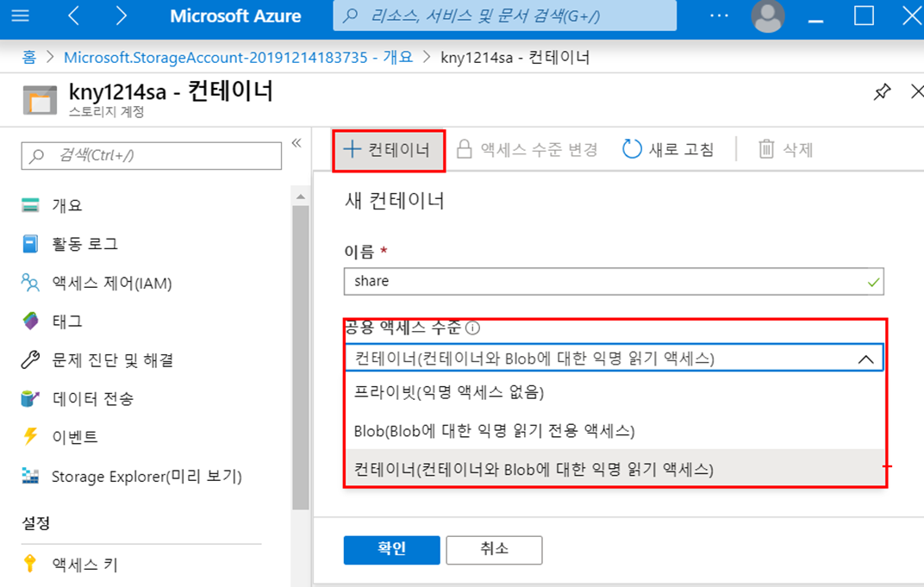Screen dimensions: 924x587
Task: Pin the blade with the pushpin icon
Action: click(x=882, y=92)
